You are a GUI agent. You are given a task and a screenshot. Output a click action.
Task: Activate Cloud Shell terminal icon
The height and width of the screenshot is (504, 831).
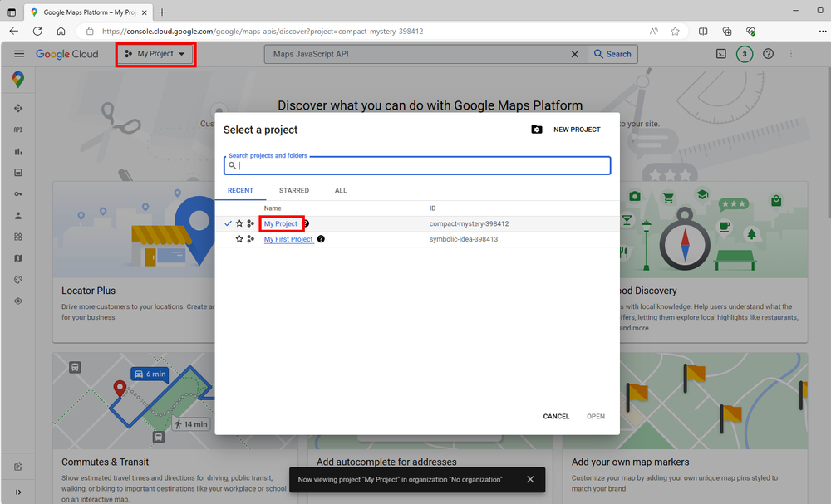[x=720, y=54]
